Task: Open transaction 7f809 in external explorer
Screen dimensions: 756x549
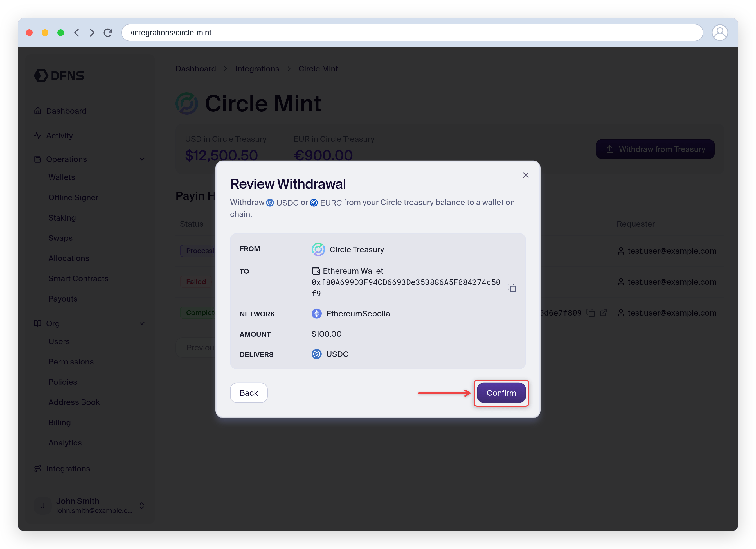Action: 604,313
